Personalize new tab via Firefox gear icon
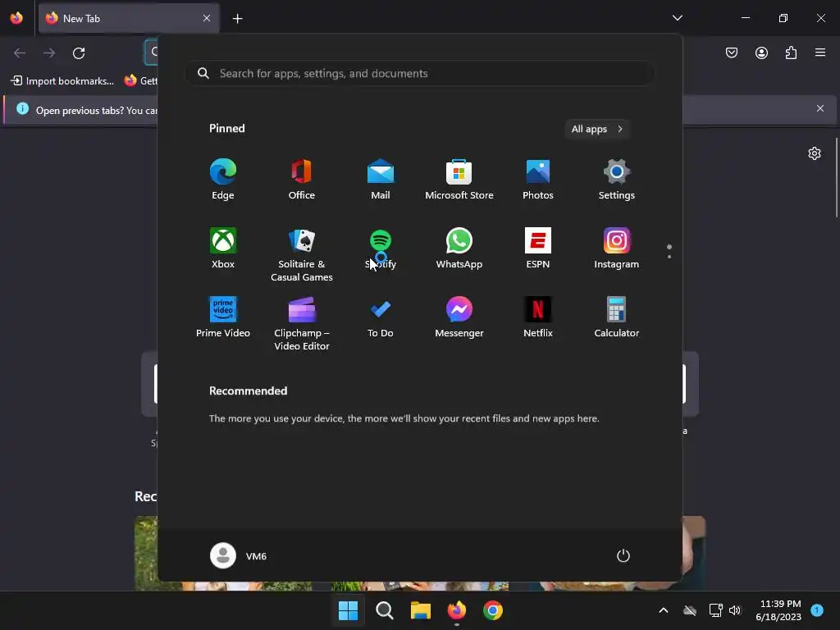 [815, 153]
